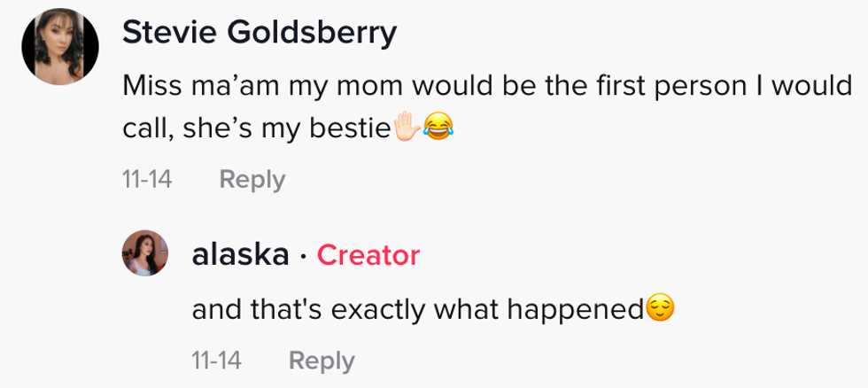Click the alaska username
The height and width of the screenshot is (388, 868).
pos(240,256)
